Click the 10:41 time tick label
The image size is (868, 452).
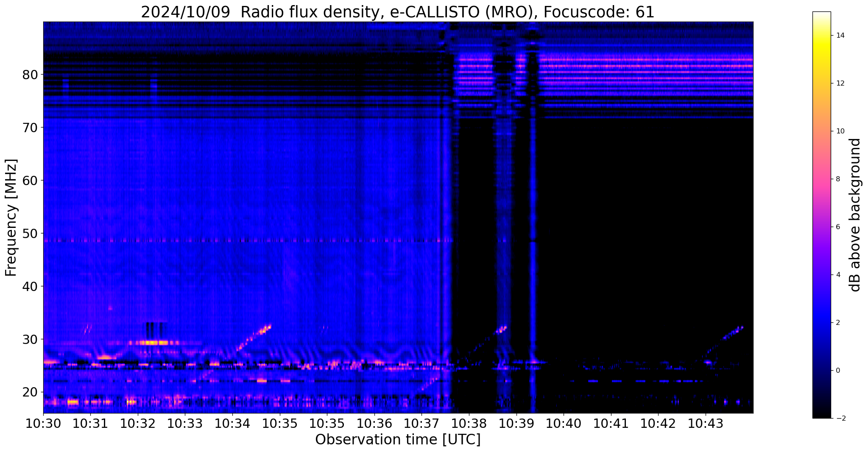pyautogui.click(x=611, y=424)
